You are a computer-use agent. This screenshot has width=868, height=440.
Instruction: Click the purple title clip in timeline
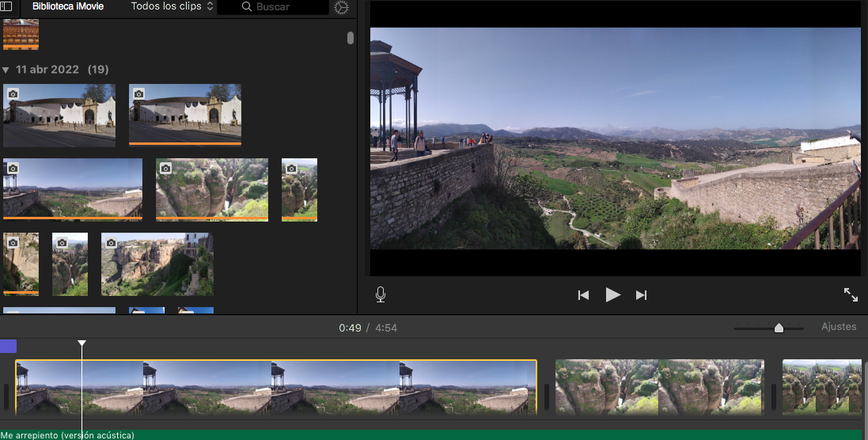coord(8,346)
